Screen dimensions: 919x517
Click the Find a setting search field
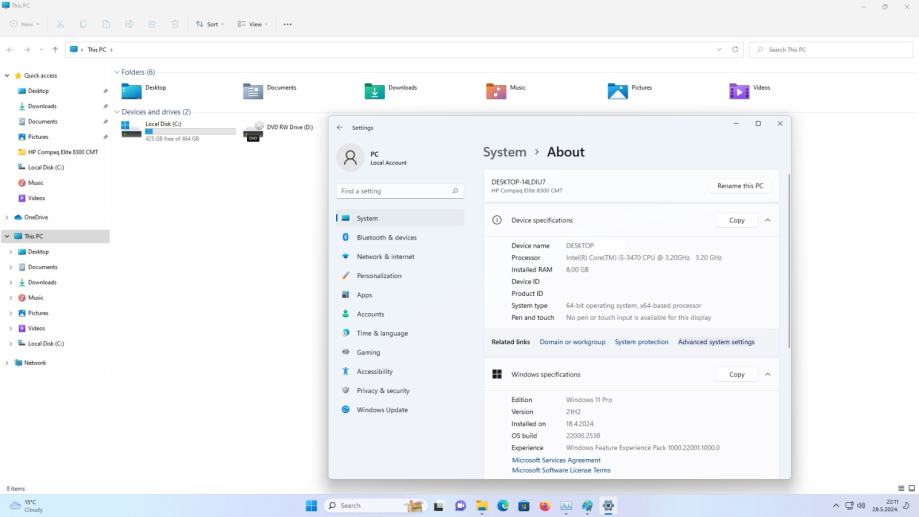pos(400,191)
